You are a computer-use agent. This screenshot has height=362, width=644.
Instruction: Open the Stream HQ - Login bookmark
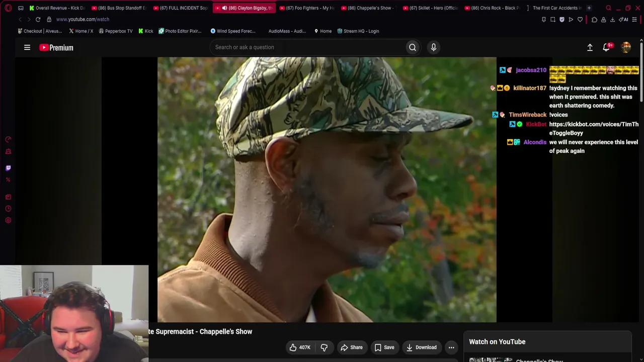358,31
